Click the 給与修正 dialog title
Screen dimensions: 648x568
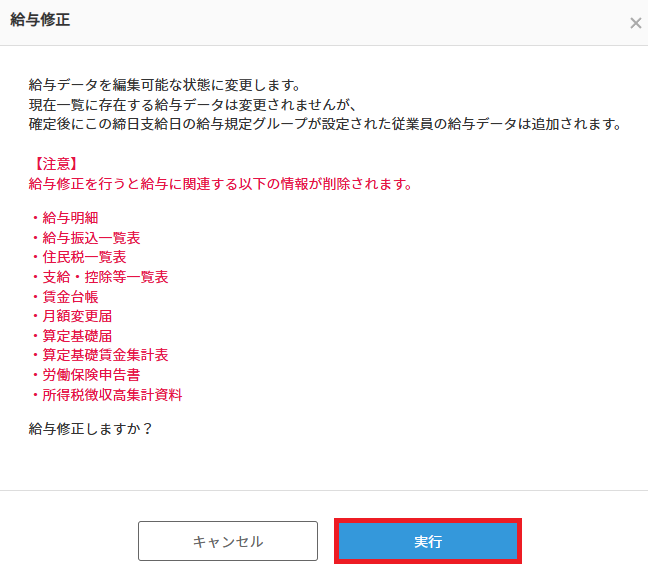[x=40, y=20]
